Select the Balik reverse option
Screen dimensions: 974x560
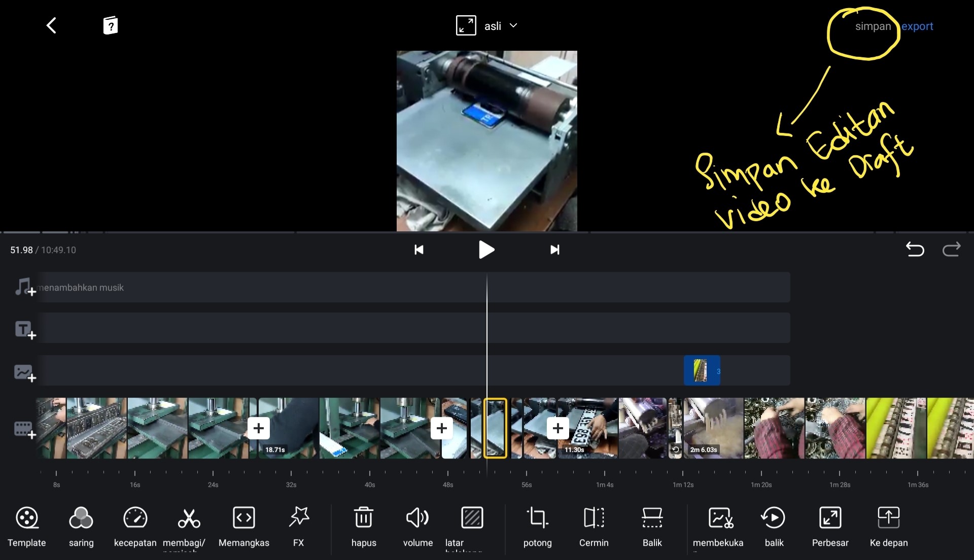[652, 525]
